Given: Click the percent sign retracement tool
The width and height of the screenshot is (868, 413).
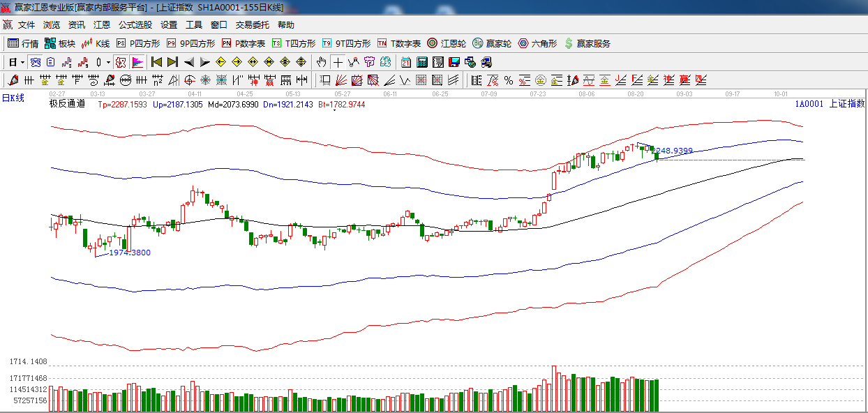Looking at the screenshot, I should (x=508, y=80).
